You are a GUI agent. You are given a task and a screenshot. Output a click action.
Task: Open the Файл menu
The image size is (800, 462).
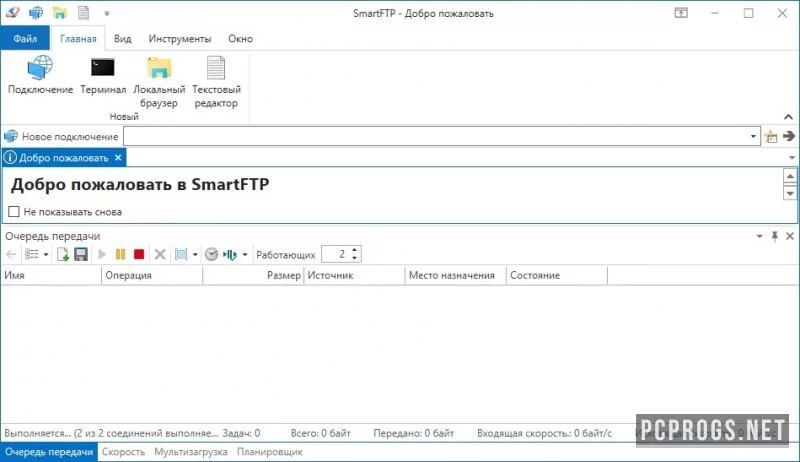click(25, 39)
